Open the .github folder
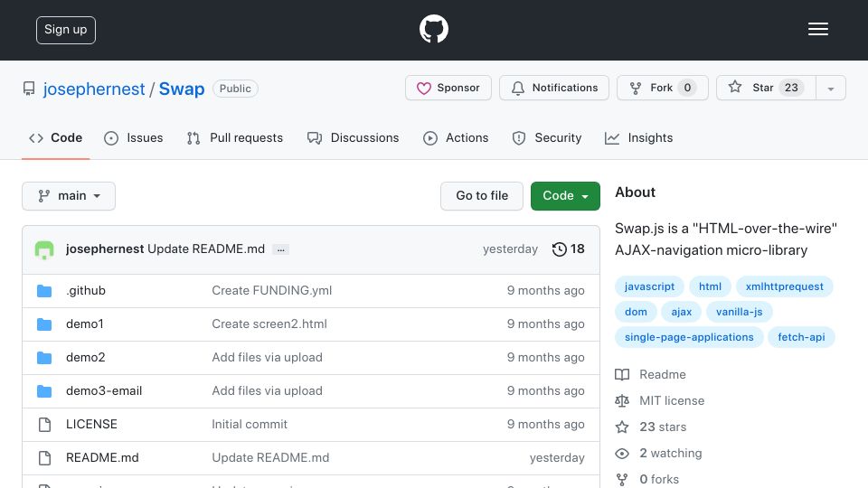The width and height of the screenshot is (868, 488). 86,290
